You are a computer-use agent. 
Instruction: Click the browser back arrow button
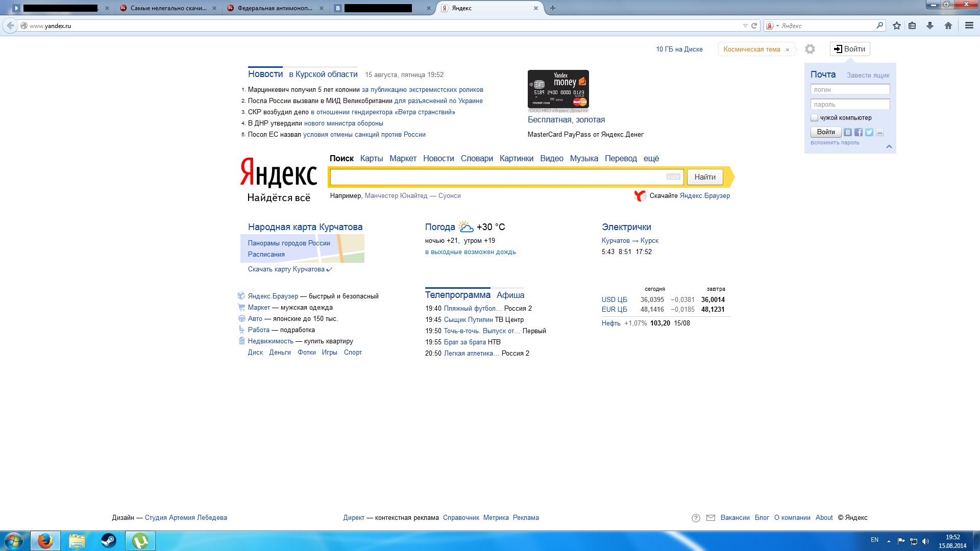click(x=10, y=26)
